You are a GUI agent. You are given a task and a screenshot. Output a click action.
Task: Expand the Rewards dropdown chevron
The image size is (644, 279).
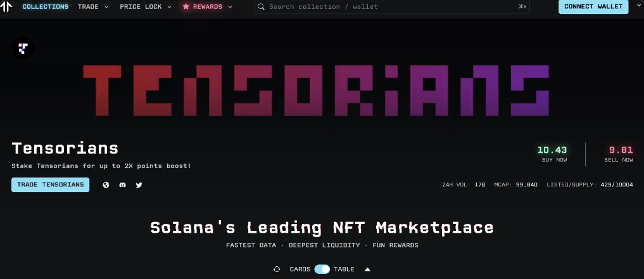(230, 7)
